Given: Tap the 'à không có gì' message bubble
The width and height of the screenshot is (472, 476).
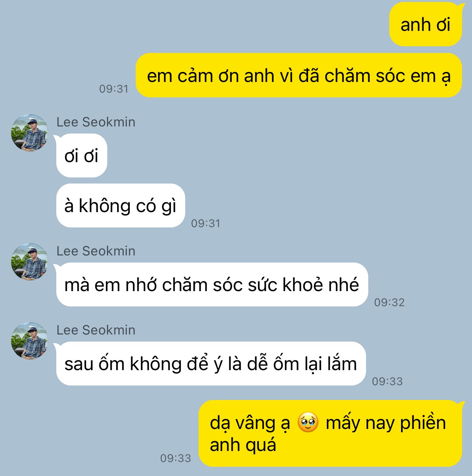Looking at the screenshot, I should (x=120, y=205).
